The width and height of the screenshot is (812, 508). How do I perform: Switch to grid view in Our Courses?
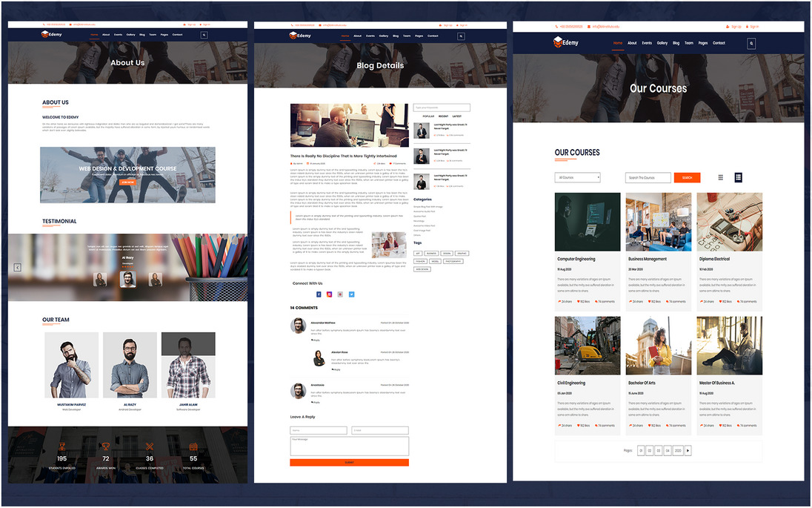pyautogui.click(x=720, y=177)
